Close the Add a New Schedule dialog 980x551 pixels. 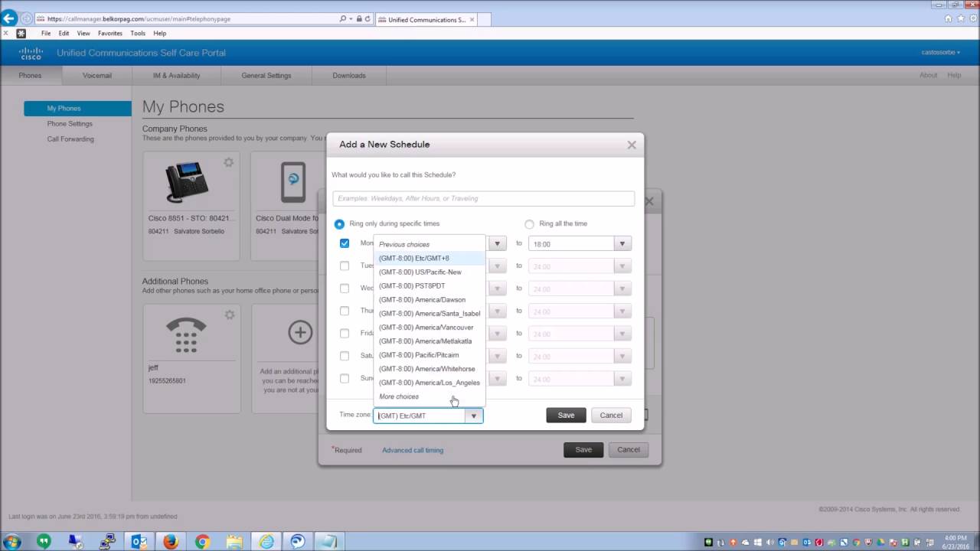[x=632, y=145]
